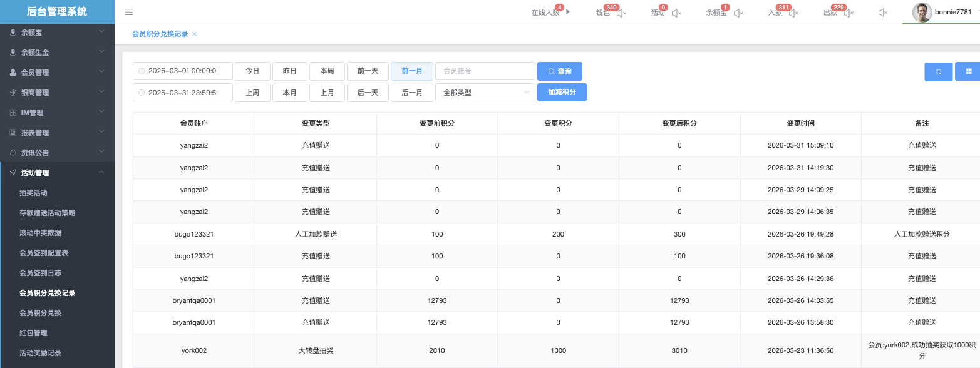Open the 全部类型 dropdown
This screenshot has width=980, height=368.
[485, 93]
